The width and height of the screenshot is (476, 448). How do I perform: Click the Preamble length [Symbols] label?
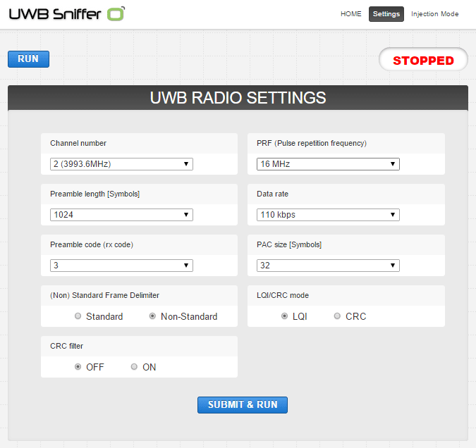(x=94, y=194)
